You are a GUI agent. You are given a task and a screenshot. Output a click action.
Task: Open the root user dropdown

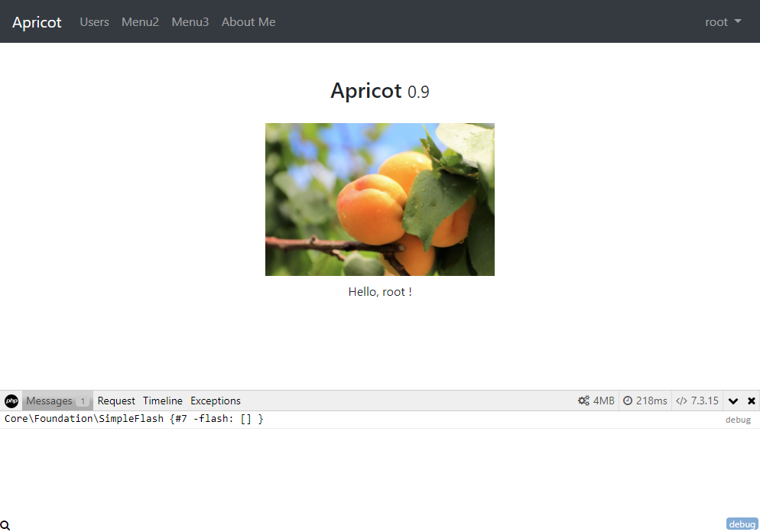[x=723, y=22]
